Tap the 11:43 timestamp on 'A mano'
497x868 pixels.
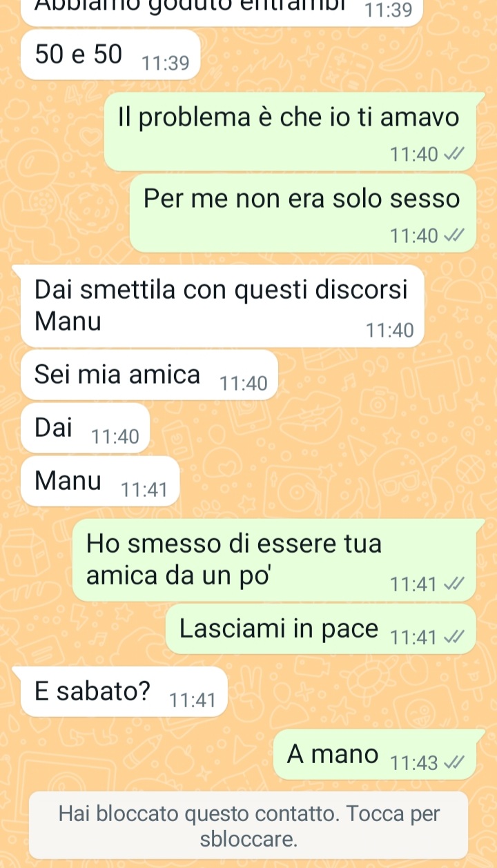414,764
